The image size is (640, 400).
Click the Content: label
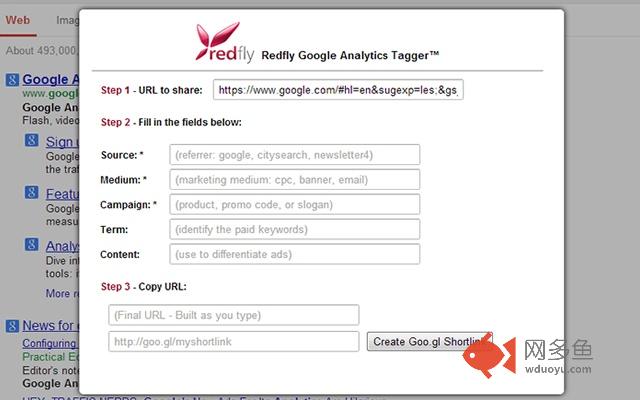click(x=120, y=255)
